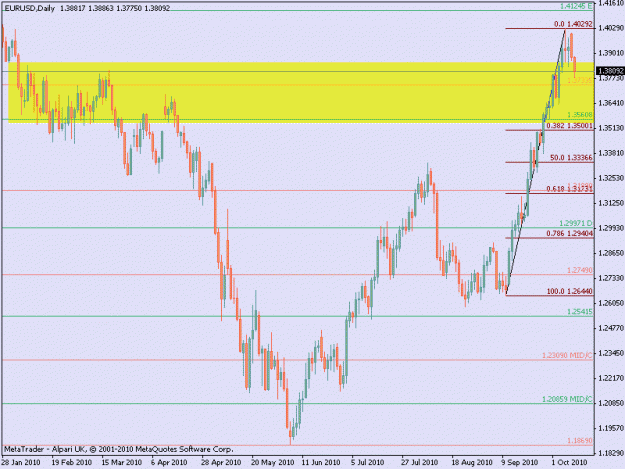
Task: Click the EURUSD,Daily chart title text
Action: [x=29, y=8]
